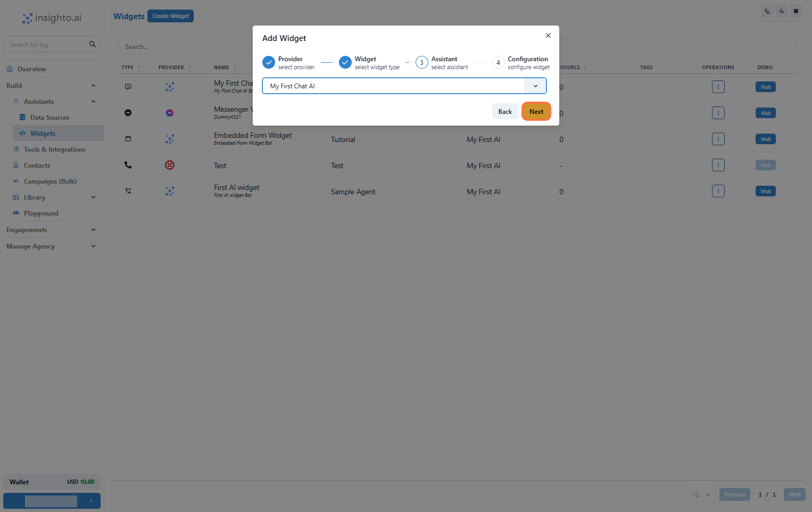Click the embedded form type icon on Tutorial row
This screenshot has height=512, width=812.
tap(128, 138)
